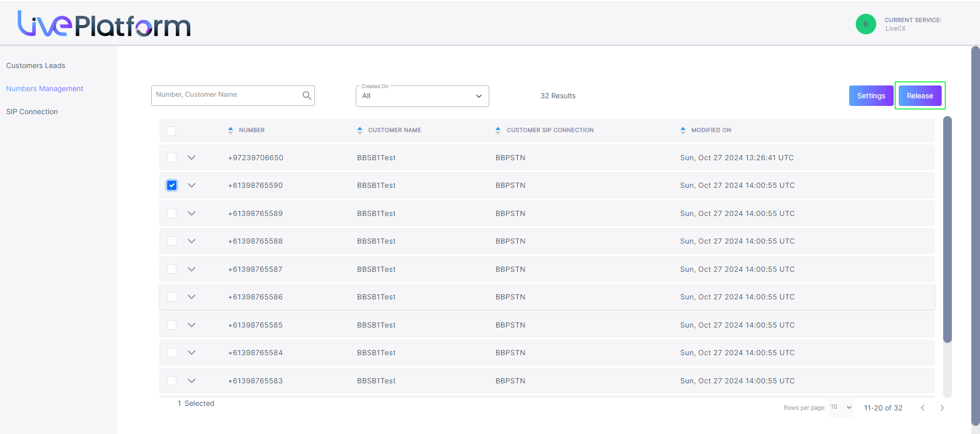Image resolution: width=980 pixels, height=434 pixels.
Task: Uncheck the +61398765590 row checkbox
Action: pos(172,185)
